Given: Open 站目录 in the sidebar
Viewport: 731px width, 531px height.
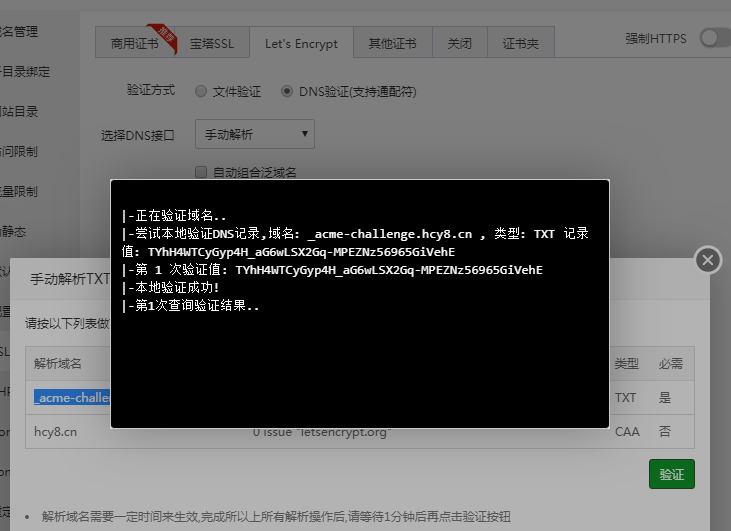Looking at the screenshot, I should tap(19, 111).
